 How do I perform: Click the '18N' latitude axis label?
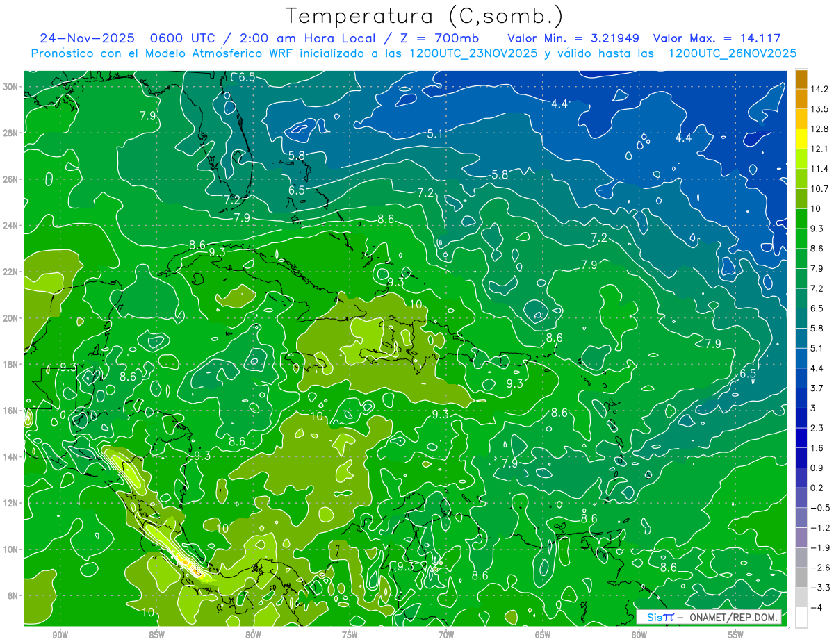(10, 364)
